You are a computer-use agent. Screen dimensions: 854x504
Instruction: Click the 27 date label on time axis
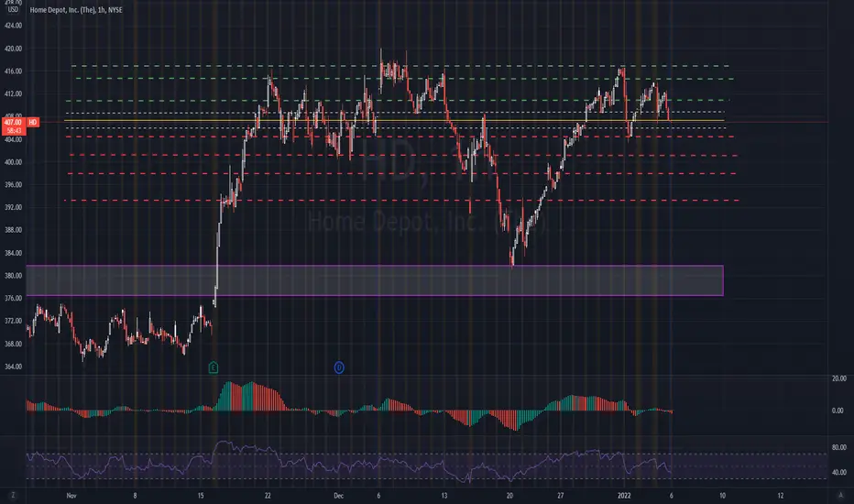560,496
